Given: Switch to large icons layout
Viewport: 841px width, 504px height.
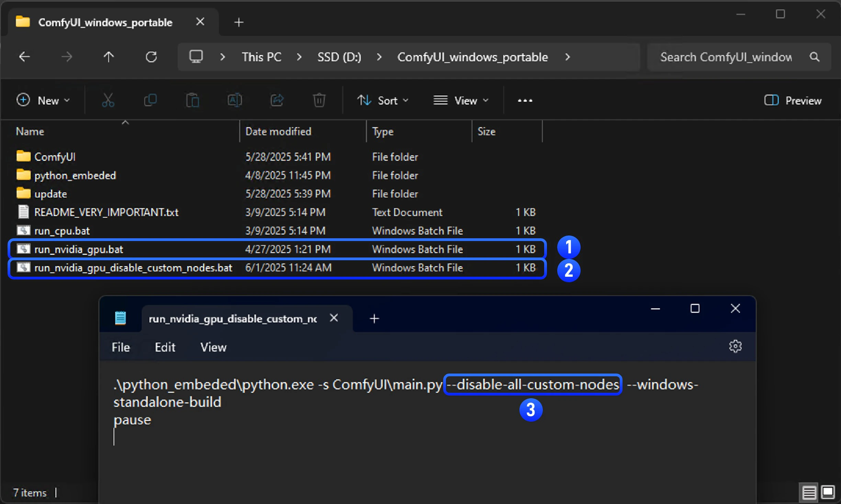Looking at the screenshot, I should [828, 492].
